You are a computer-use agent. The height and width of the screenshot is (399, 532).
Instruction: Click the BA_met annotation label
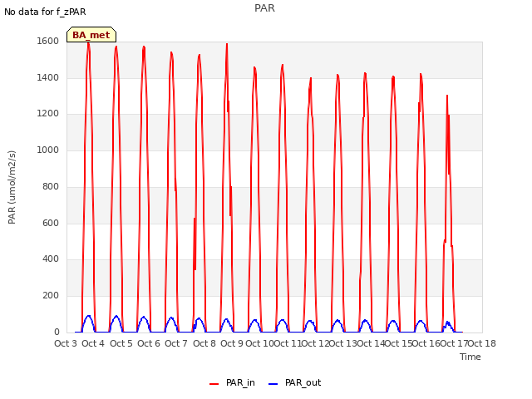[x=91, y=35]
